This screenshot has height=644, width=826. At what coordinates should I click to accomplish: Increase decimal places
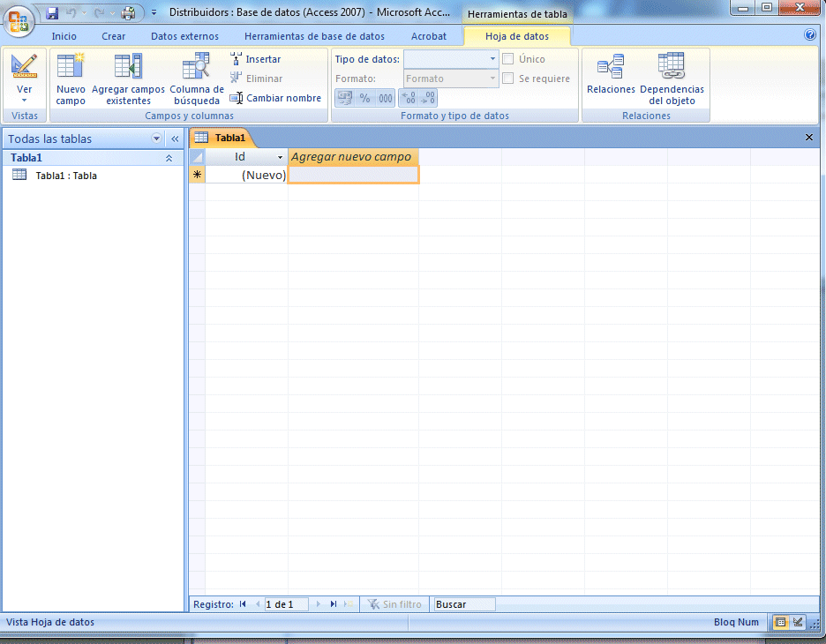409,98
